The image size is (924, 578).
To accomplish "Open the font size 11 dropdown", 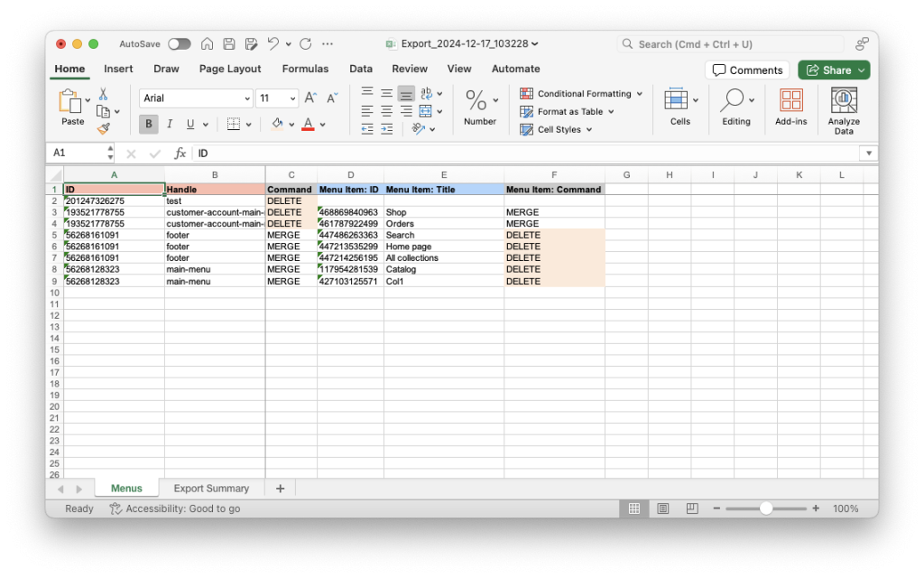I will (292, 98).
